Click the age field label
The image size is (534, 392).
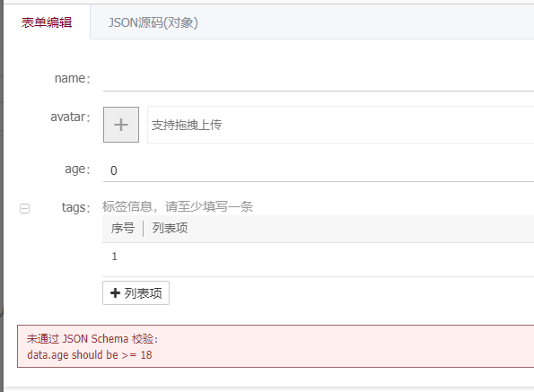77,170
